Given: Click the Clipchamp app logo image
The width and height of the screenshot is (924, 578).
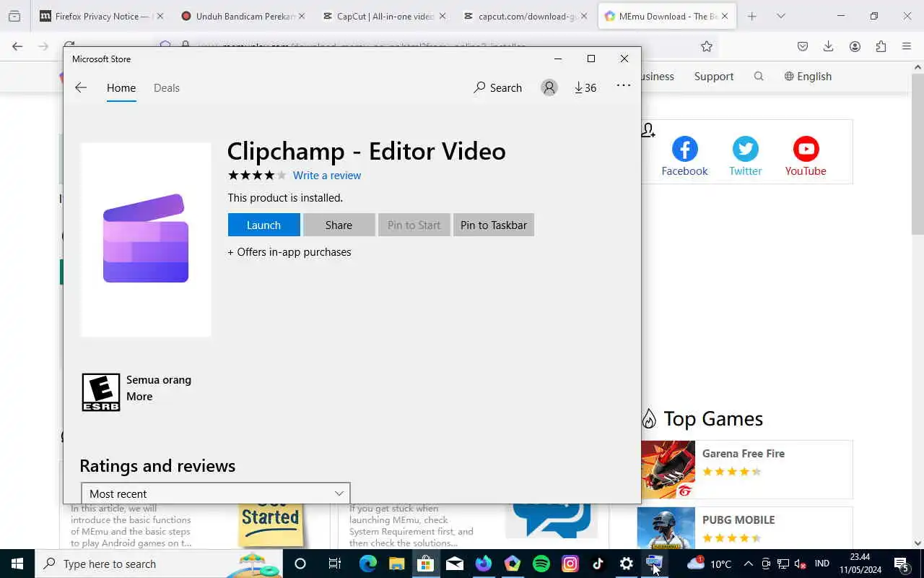Looking at the screenshot, I should click(146, 238).
